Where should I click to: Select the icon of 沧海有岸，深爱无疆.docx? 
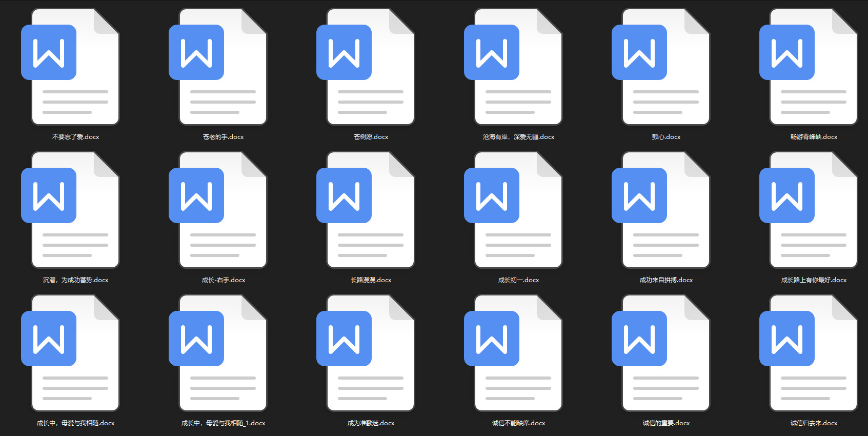(513, 67)
